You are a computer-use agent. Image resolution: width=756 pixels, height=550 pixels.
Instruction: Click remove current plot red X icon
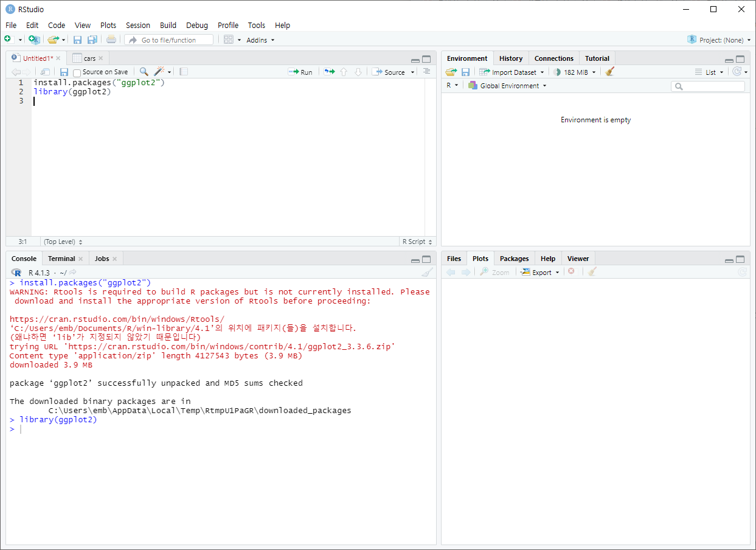click(x=571, y=271)
